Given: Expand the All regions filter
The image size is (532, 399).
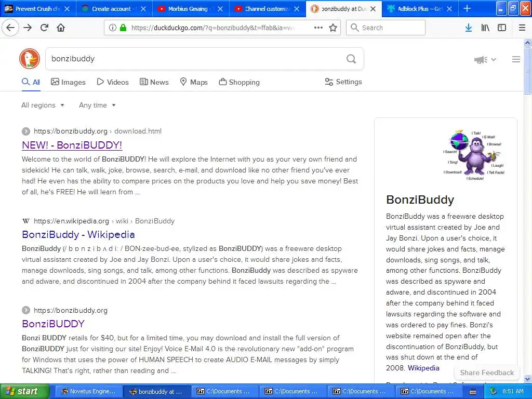Looking at the screenshot, I should pos(43,105).
